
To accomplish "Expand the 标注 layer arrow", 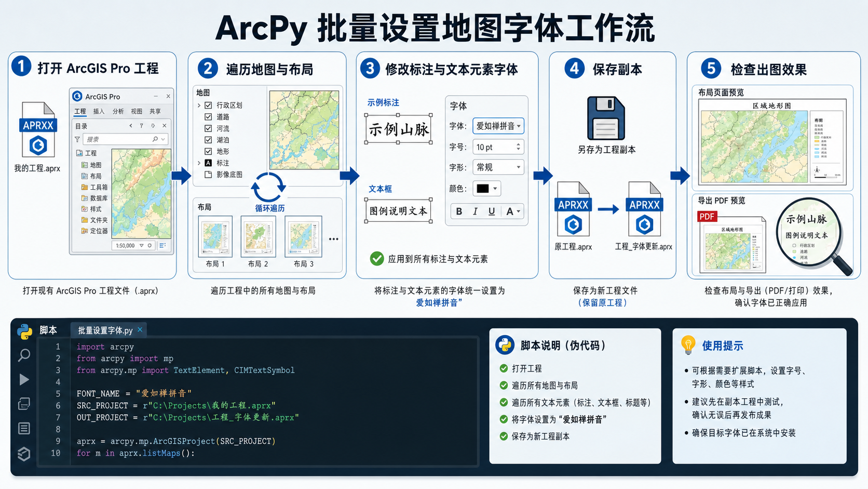I will point(199,163).
